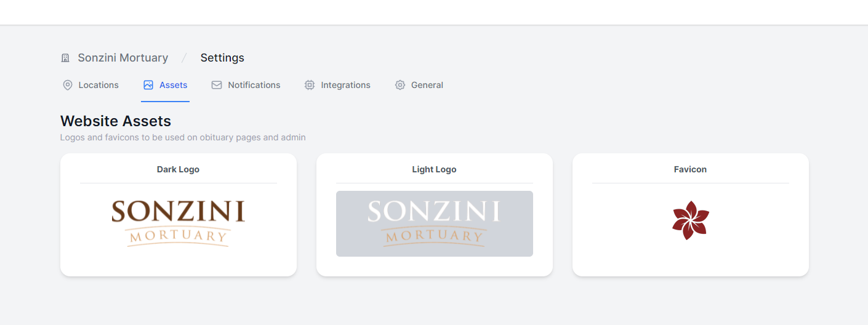Viewport: 868px width, 325px height.
Task: Click the image icon on Assets tab
Action: pos(148,85)
